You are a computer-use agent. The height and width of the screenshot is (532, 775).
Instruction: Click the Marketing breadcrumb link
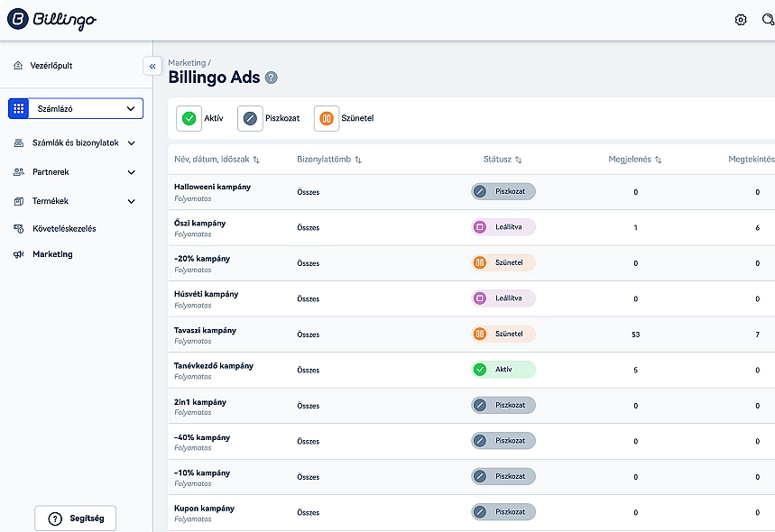click(187, 63)
